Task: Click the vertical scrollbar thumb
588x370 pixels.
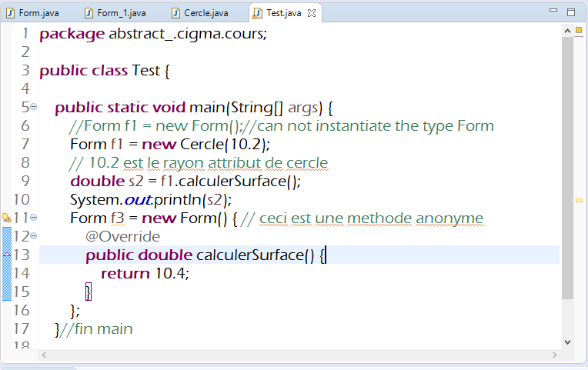Action: [x=568, y=168]
